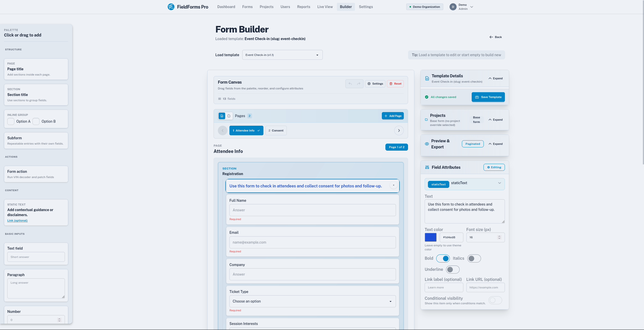Viewport: 644px width, 330px height.
Task: Click the Page 1 of 2 badge
Action: 397,147
